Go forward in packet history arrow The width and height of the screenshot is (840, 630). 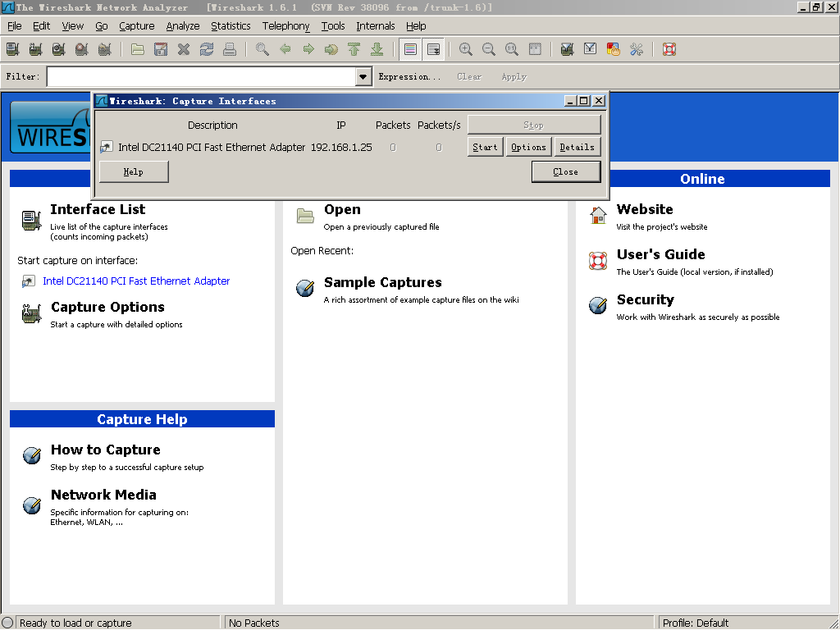pos(308,49)
